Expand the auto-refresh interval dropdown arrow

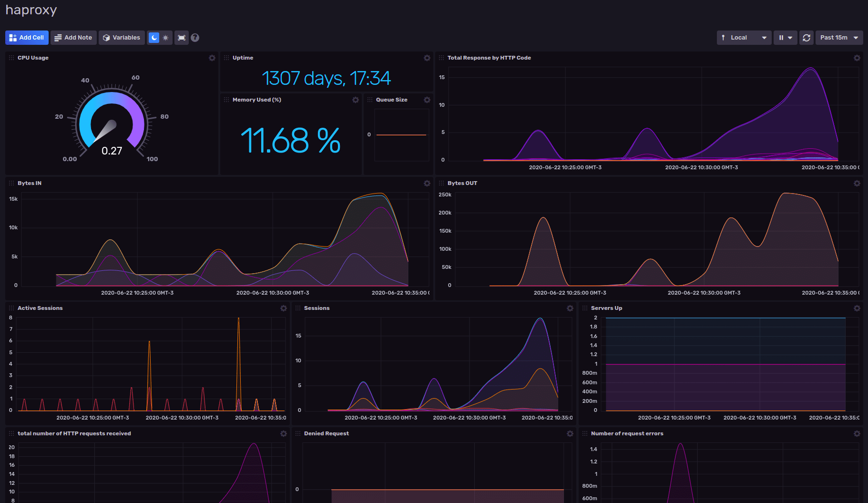[x=791, y=37]
